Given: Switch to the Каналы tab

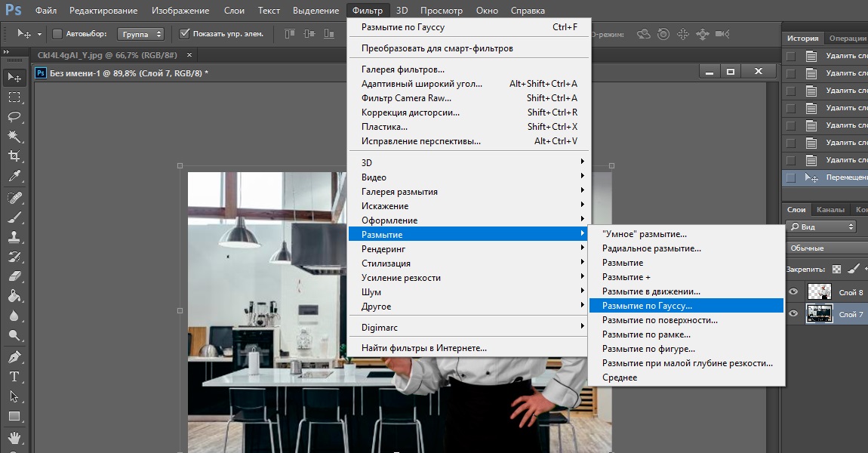Looking at the screenshot, I should pos(830,209).
